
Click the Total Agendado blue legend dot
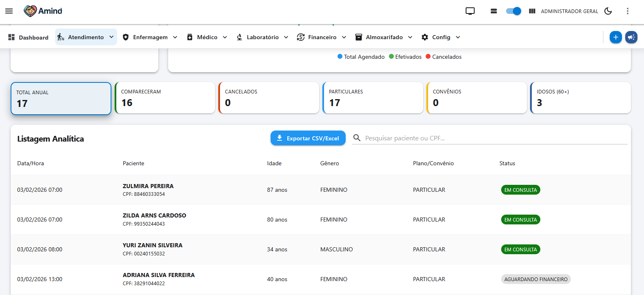point(340,57)
